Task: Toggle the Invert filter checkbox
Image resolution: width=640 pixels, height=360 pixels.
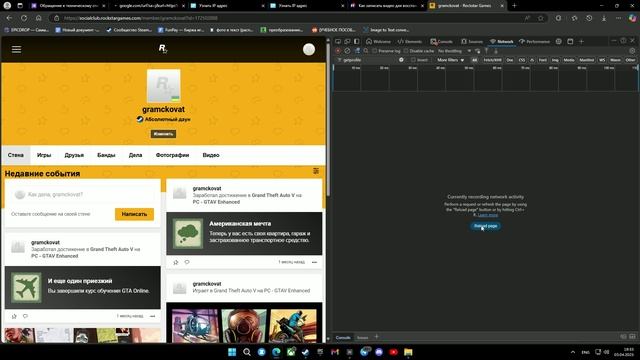Action: pyautogui.click(x=413, y=60)
